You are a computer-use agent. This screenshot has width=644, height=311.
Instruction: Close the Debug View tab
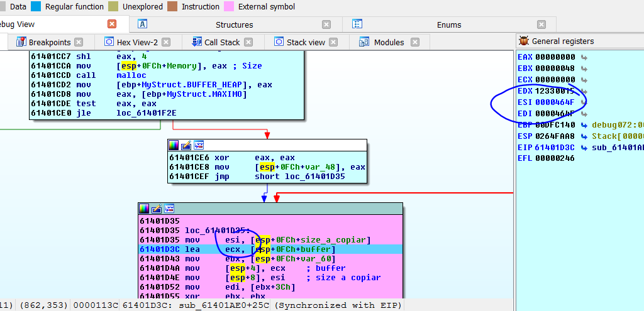(112, 24)
